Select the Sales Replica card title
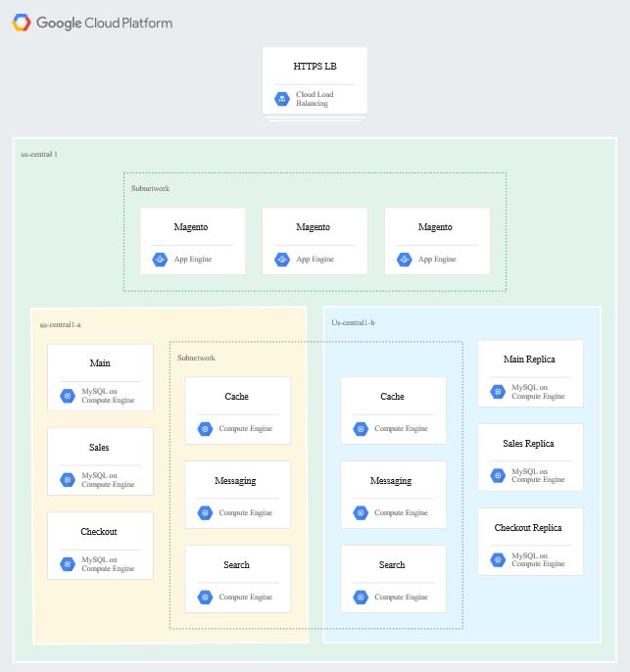Viewport: 630px width, 672px height. point(528,444)
